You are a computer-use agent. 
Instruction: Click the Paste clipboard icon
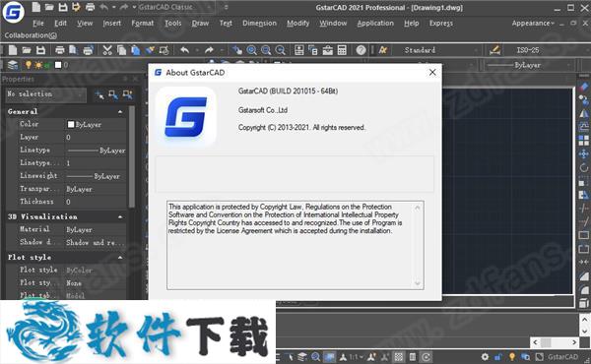click(135, 50)
